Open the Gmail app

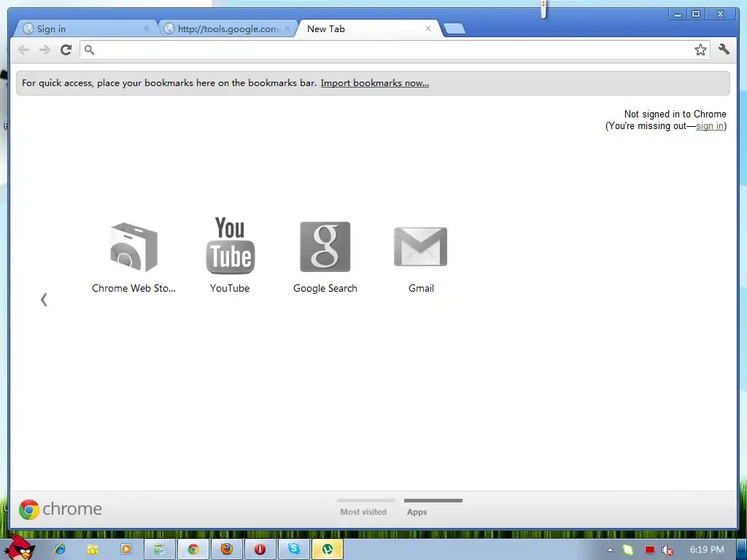(421, 260)
